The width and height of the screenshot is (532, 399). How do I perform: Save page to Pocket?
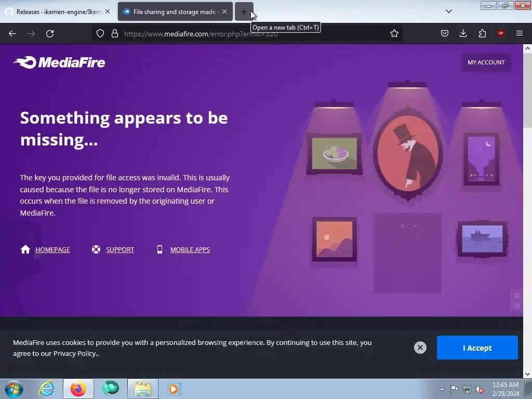[445, 33]
